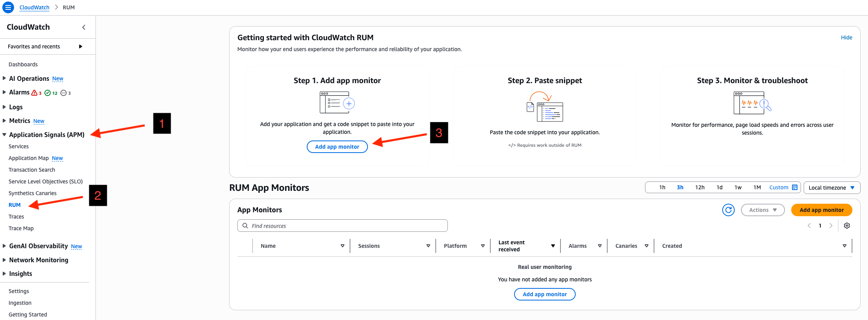The width and height of the screenshot is (868, 320).
Task: Open the Actions dropdown
Action: tap(762, 210)
